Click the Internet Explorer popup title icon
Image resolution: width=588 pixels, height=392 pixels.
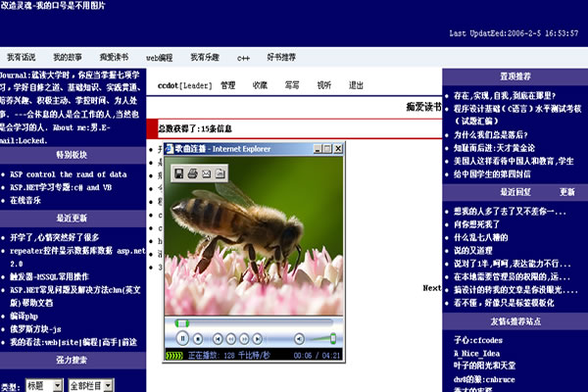pos(170,149)
